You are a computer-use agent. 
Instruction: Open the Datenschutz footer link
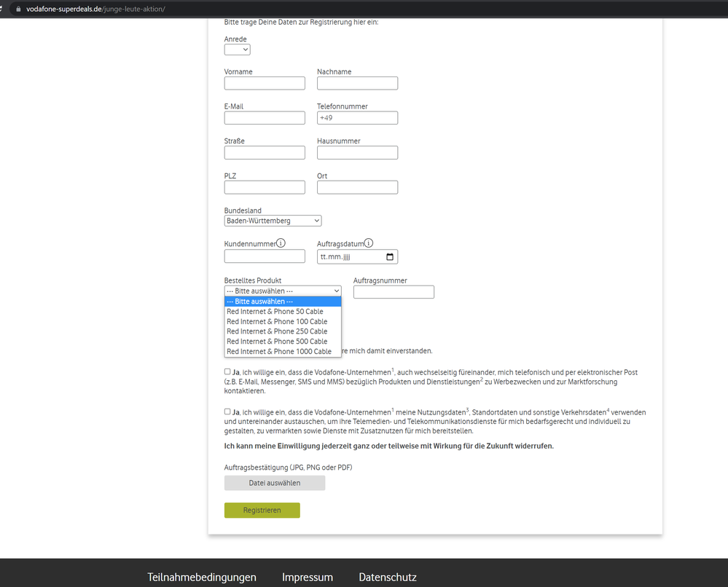pyautogui.click(x=388, y=578)
